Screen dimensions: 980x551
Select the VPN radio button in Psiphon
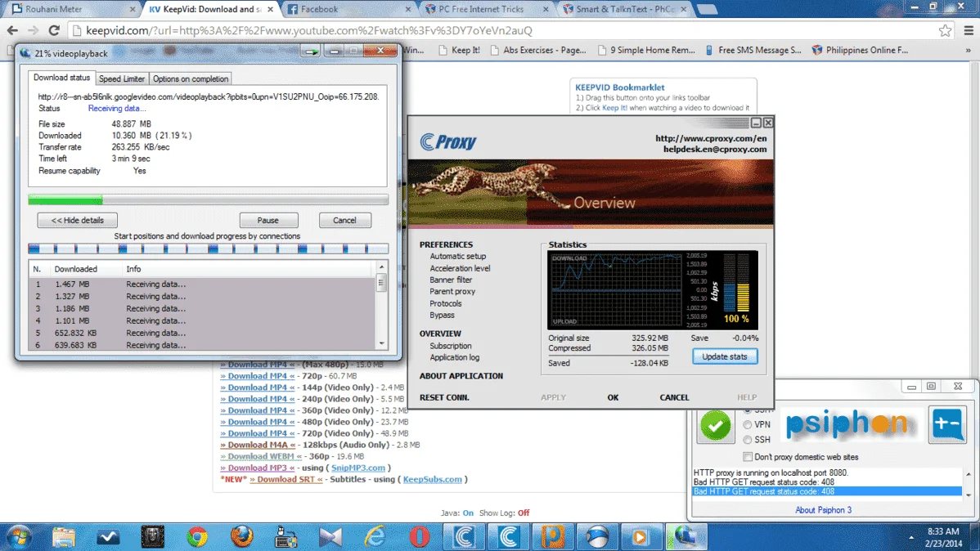click(748, 425)
